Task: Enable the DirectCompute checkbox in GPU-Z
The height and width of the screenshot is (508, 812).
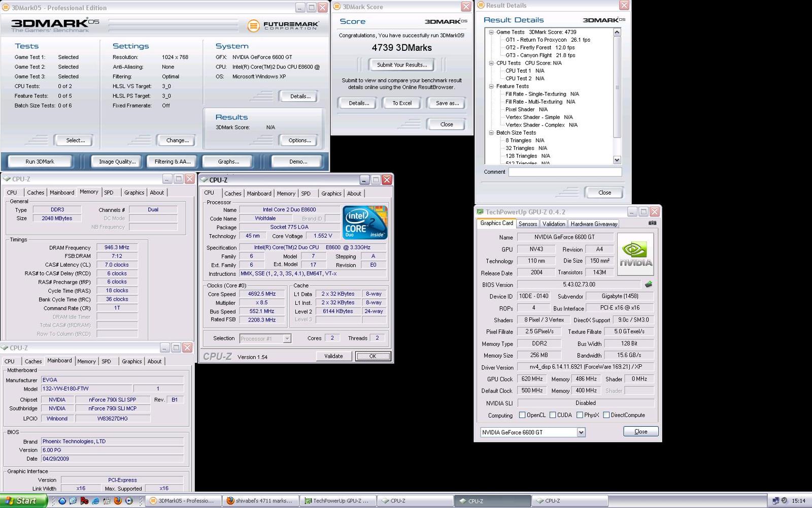Action: coord(606,415)
